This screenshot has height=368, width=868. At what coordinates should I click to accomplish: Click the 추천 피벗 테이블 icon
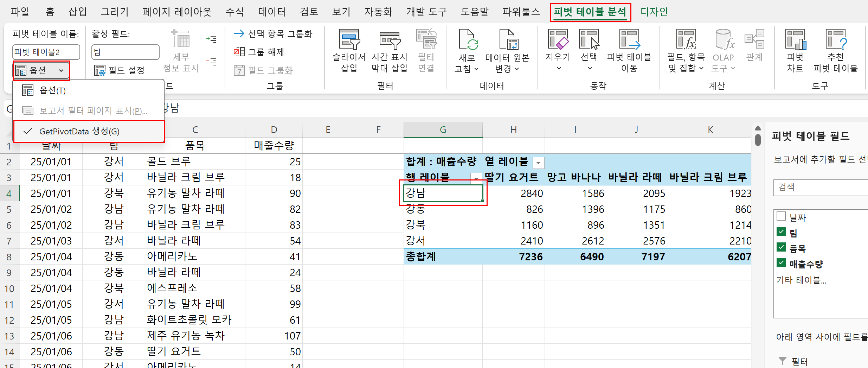click(x=836, y=39)
